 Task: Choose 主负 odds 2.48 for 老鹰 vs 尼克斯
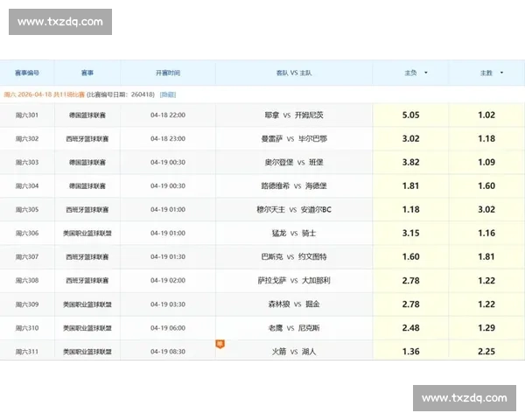pos(410,327)
